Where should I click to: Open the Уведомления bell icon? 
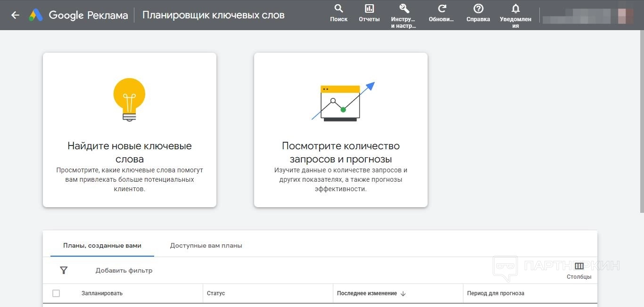point(515,9)
